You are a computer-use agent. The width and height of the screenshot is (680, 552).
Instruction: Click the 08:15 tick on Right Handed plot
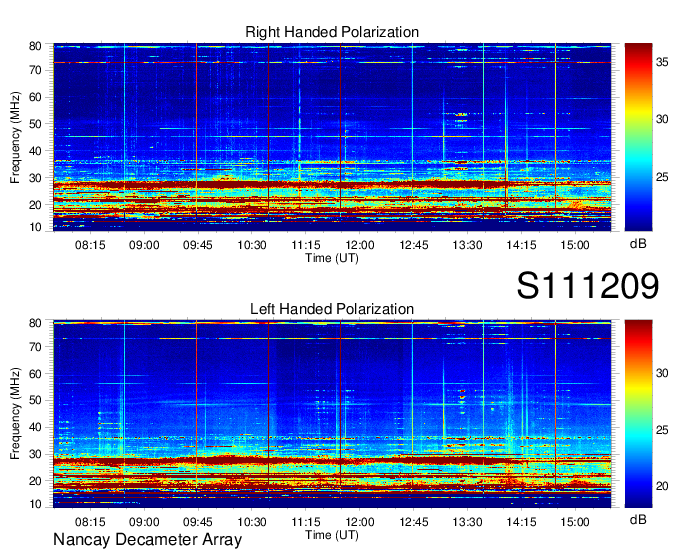(90, 245)
